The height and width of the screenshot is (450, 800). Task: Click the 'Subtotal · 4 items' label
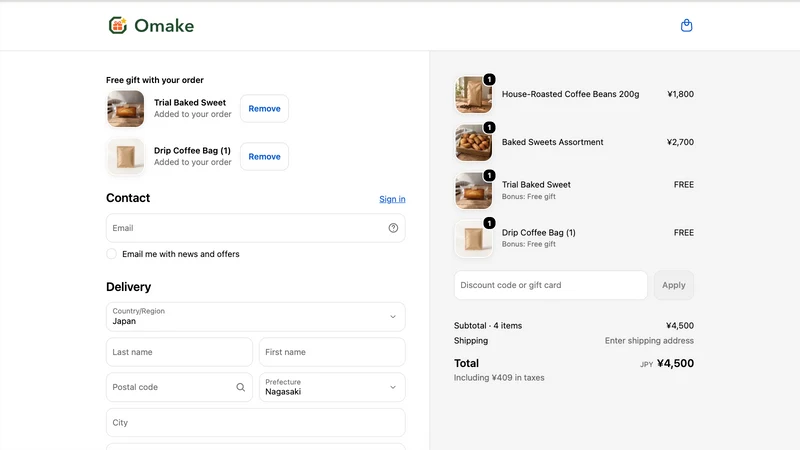(x=488, y=326)
